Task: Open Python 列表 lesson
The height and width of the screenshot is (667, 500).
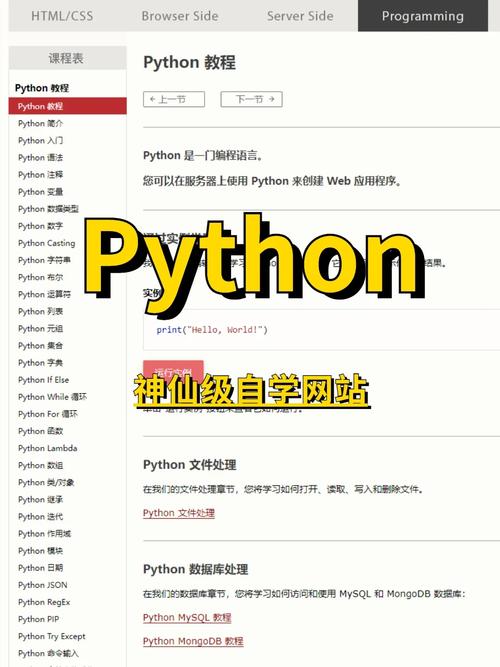Action: tap(40, 311)
